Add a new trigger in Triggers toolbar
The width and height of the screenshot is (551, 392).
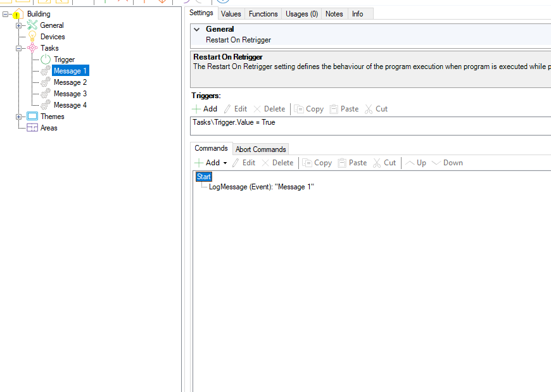click(205, 109)
